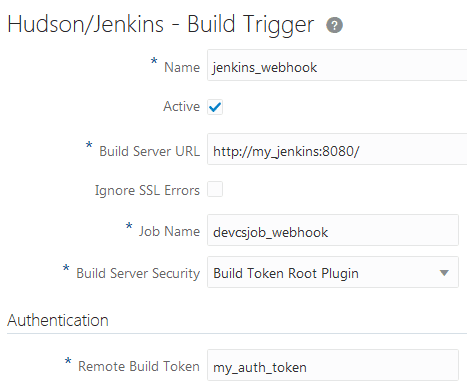
Task: Enable the Ignore SSL Errors checkbox
Action: [215, 189]
